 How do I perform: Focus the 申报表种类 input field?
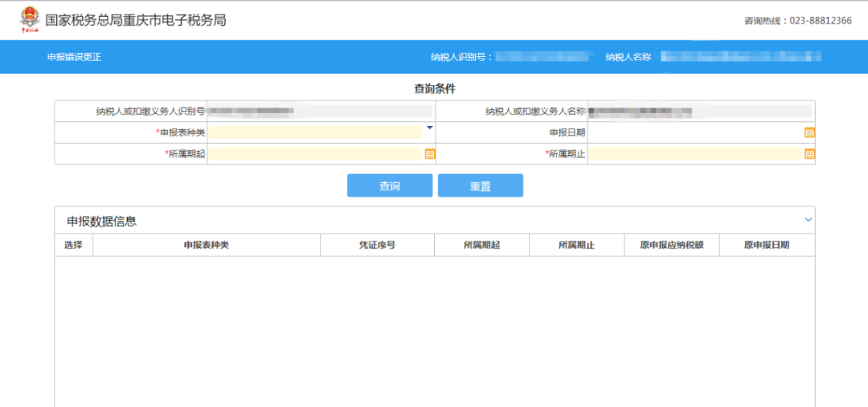(314, 132)
